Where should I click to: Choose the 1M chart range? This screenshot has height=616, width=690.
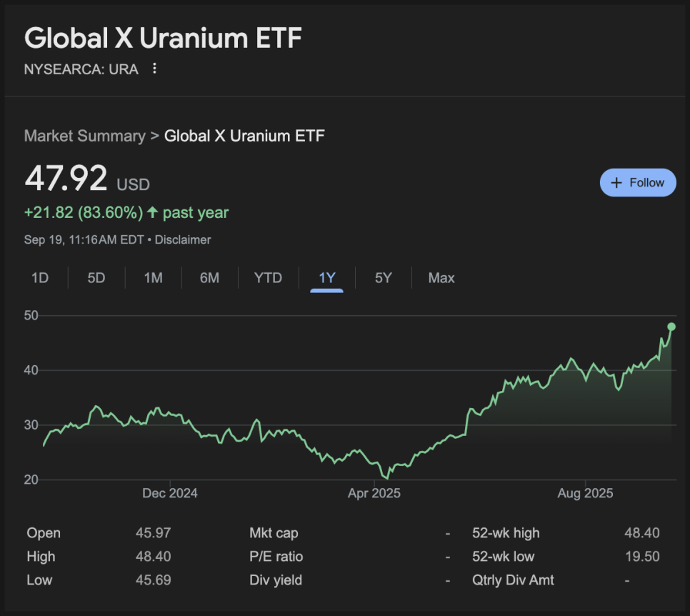point(153,278)
